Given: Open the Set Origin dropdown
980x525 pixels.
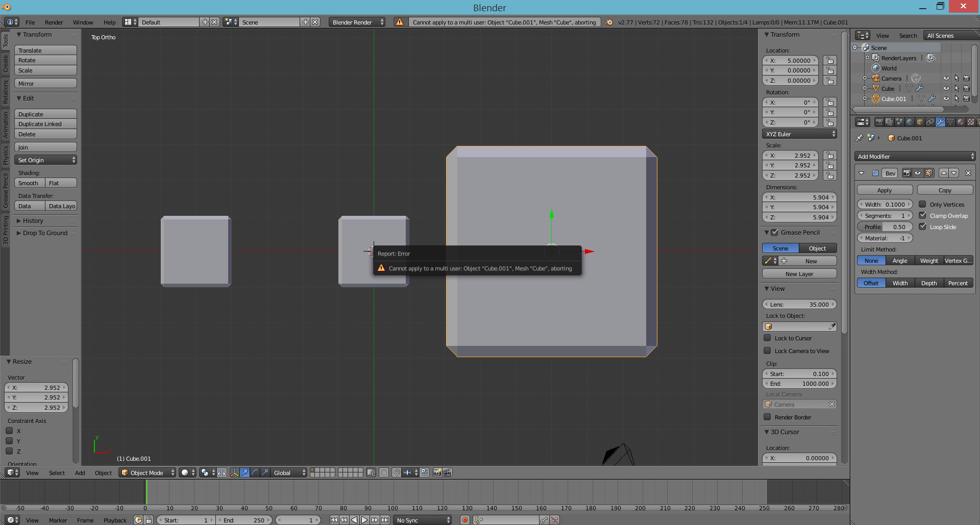Looking at the screenshot, I should point(46,160).
